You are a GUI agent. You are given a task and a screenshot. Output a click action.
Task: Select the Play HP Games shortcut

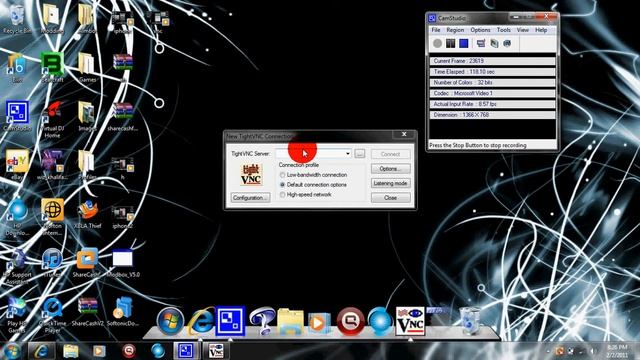17,315
